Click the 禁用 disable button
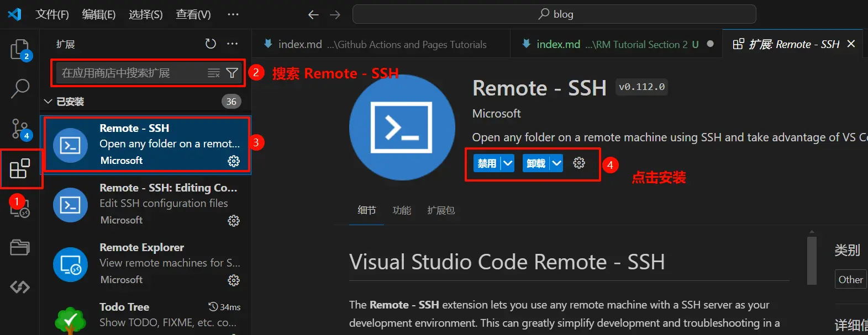Image resolution: width=868 pixels, height=335 pixels. (x=487, y=163)
